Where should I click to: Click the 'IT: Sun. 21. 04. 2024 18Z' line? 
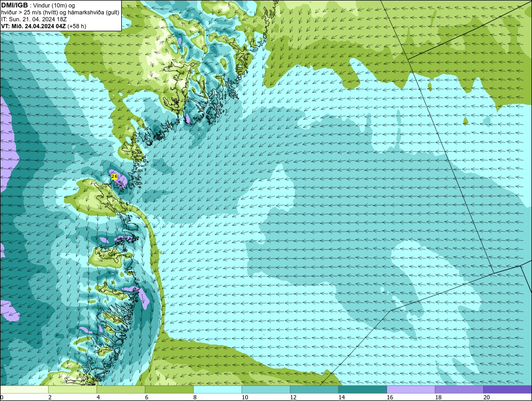pyautogui.click(x=34, y=19)
